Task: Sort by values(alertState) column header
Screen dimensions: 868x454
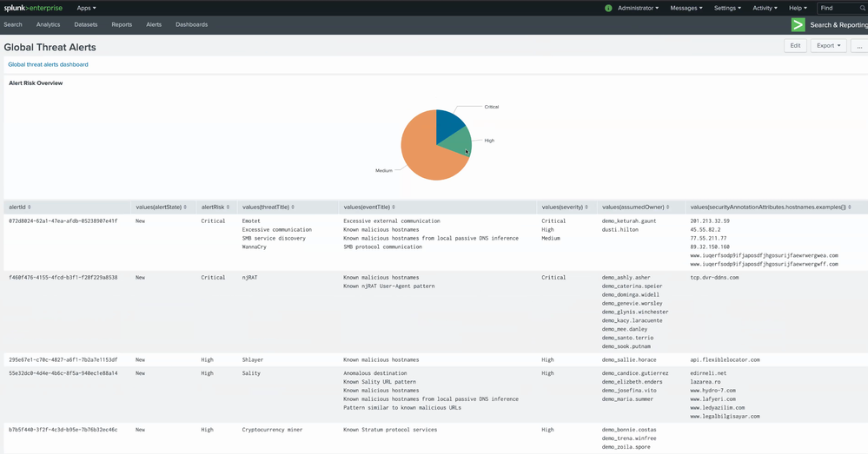Action: click(161, 207)
